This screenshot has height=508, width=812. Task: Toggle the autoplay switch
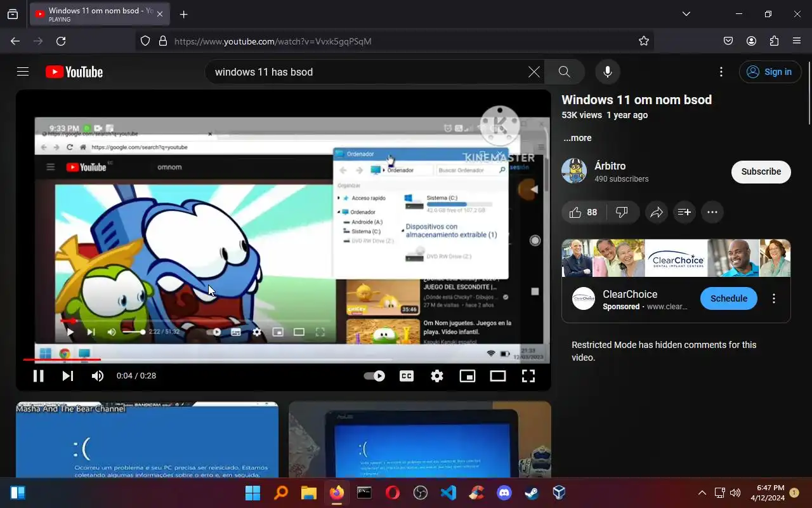tap(374, 376)
